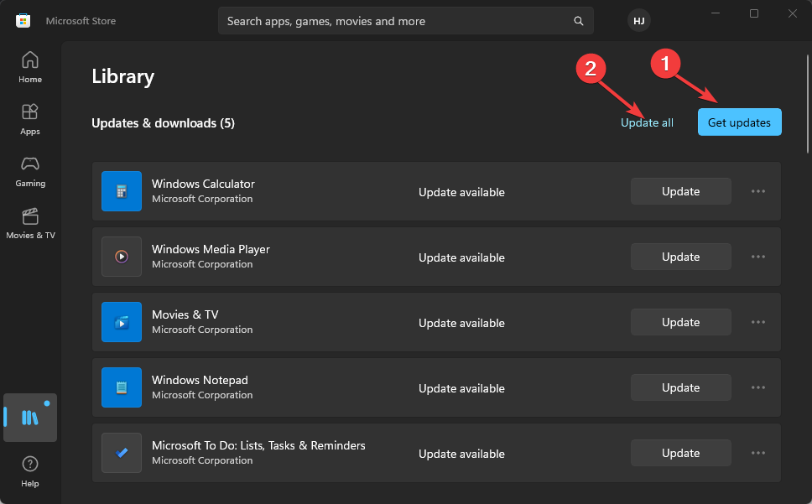This screenshot has height=504, width=812.
Task: Open the Gaming section in sidebar
Action: [30, 172]
